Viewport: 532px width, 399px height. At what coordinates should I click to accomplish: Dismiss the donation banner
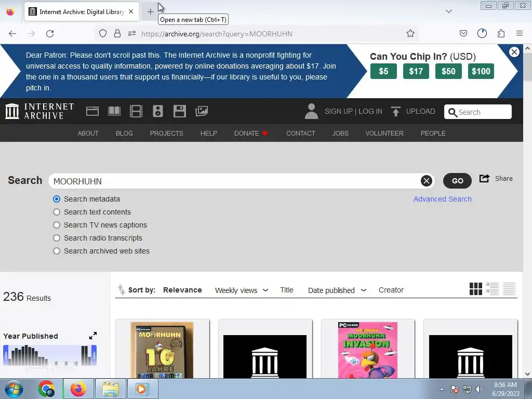coord(514,52)
